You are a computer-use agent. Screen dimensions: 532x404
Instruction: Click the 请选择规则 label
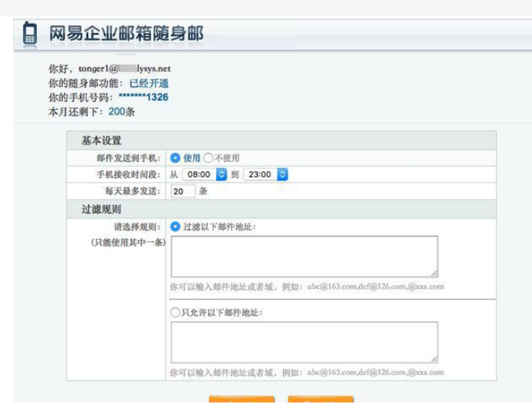coord(137,227)
